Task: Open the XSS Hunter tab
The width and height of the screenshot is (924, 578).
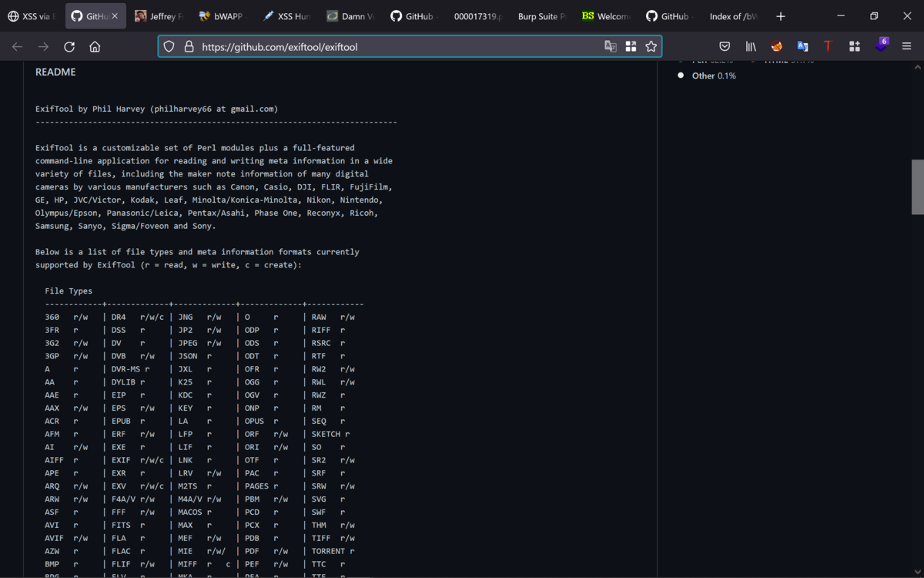Action: pos(286,16)
